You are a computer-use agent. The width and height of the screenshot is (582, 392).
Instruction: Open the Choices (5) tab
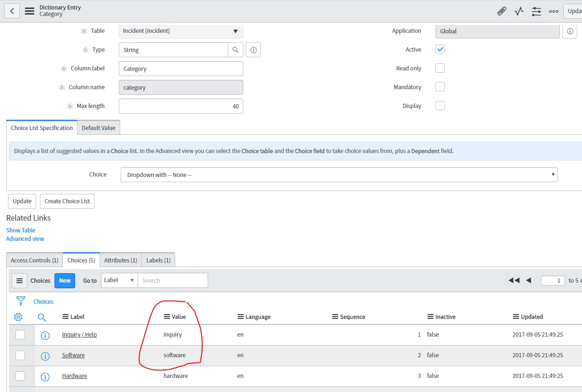click(x=81, y=260)
